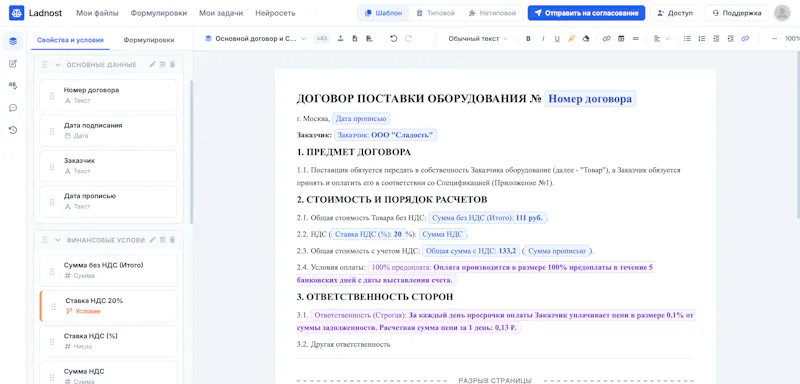Screen dimensions: 800x384
Task: Click the 'Доступ' button
Action: pos(675,13)
